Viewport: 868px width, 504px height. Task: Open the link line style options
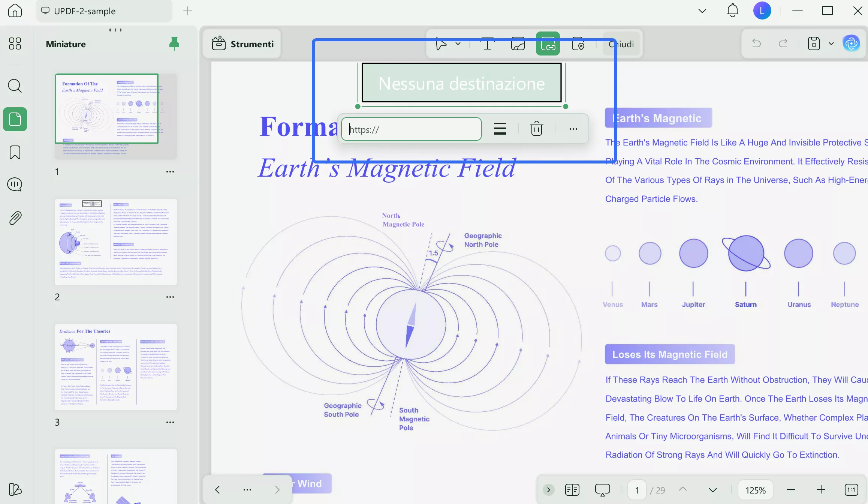[x=500, y=129]
